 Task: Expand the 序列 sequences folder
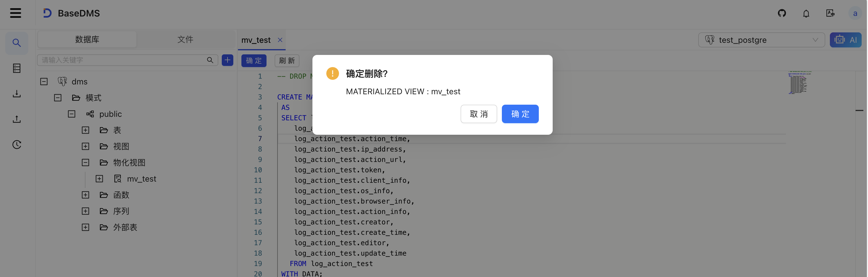(x=85, y=211)
